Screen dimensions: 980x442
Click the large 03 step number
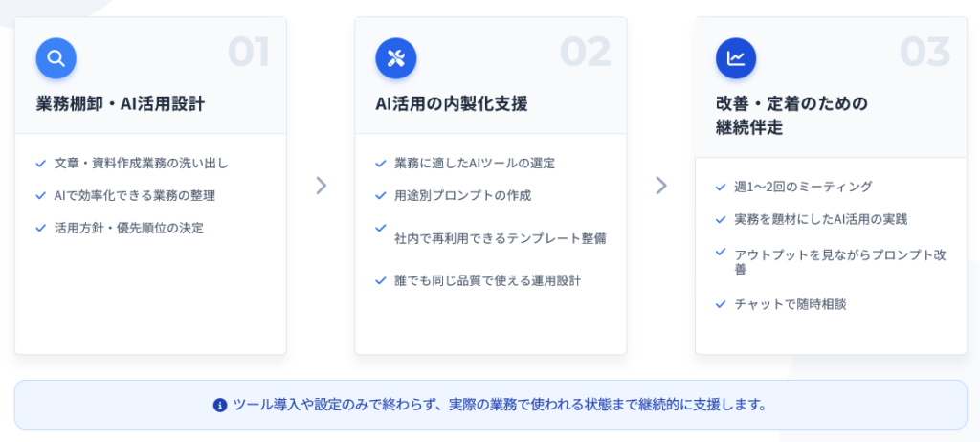coord(924,53)
